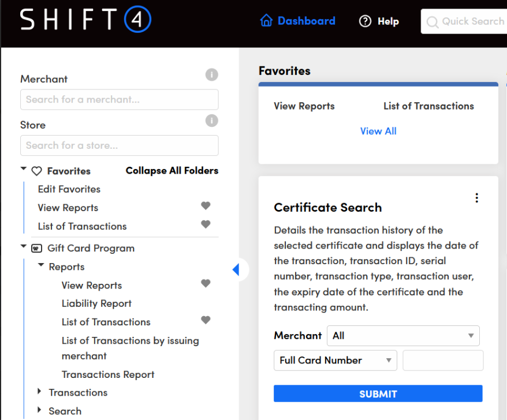The image size is (507, 420).
Task: Click the Dashboard home icon
Action: (266, 21)
